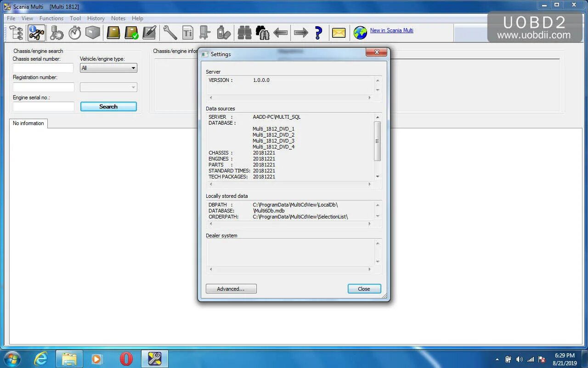
Task: Click the volume speaker tray icon
Action: click(x=520, y=359)
